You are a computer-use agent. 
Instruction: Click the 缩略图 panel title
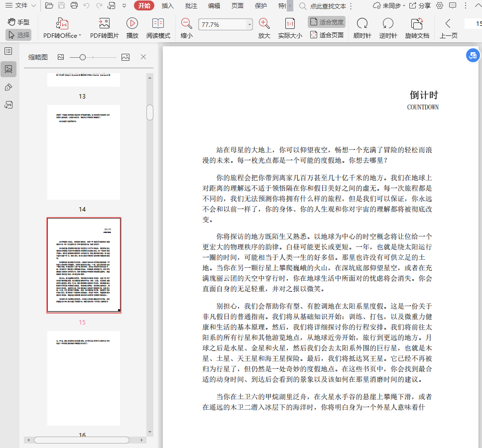pos(38,57)
